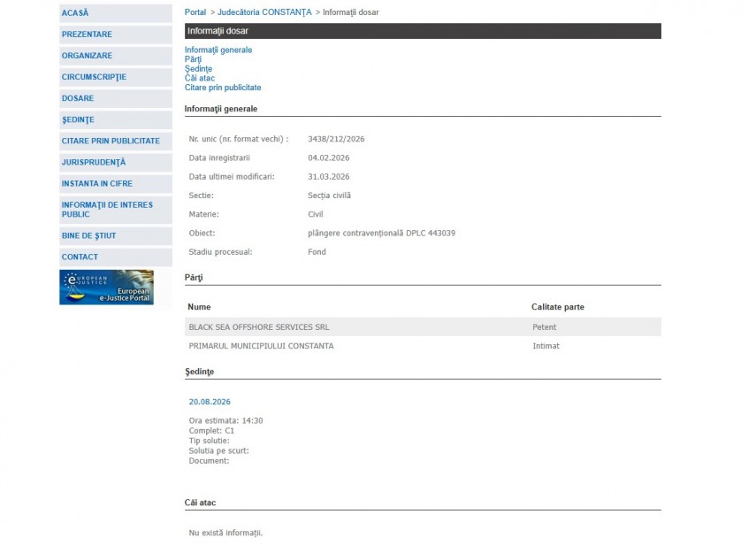
Task: Select JURISPRUDENȚĂ from the sidebar
Action: click(x=94, y=162)
